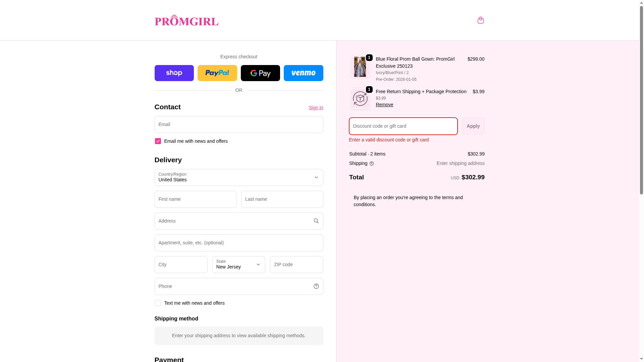
Task: Expand the State dropdown showing New Jersey
Action: [239, 264]
